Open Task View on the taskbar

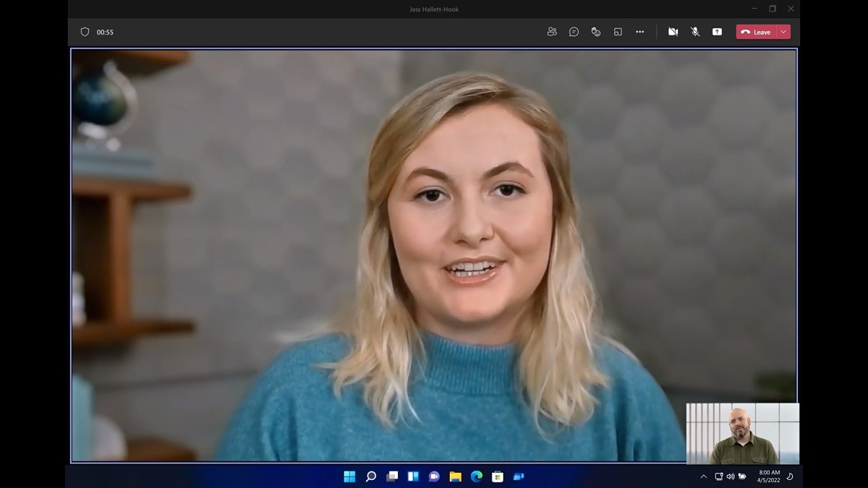pos(392,476)
